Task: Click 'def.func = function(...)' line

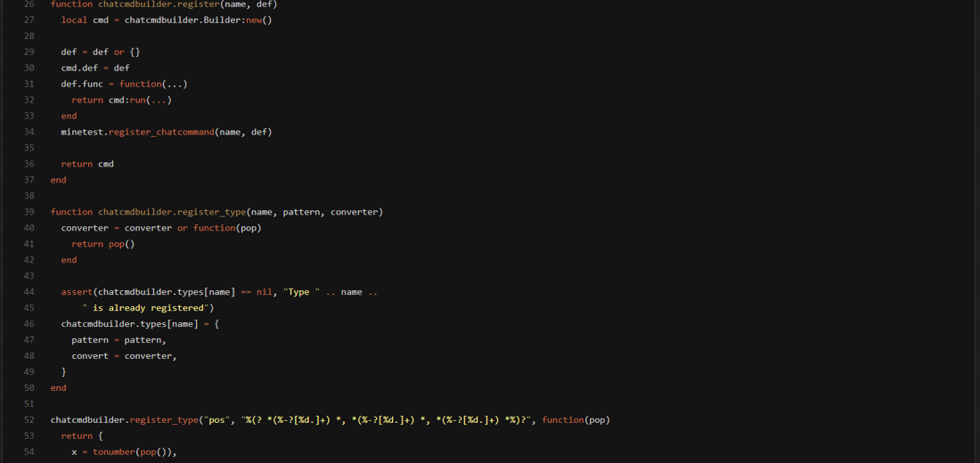Action: pos(125,84)
